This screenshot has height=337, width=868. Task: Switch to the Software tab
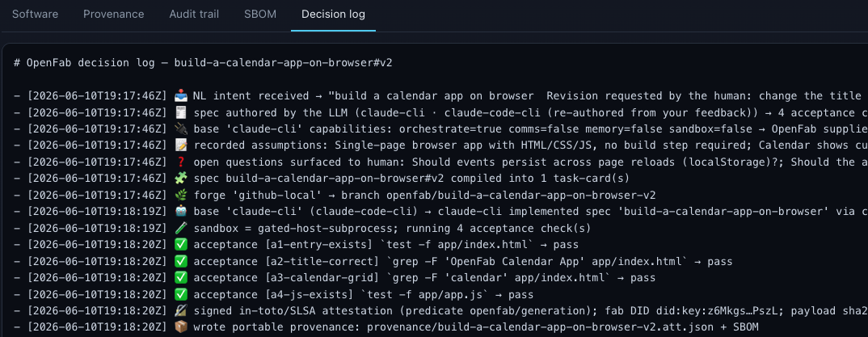[35, 15]
